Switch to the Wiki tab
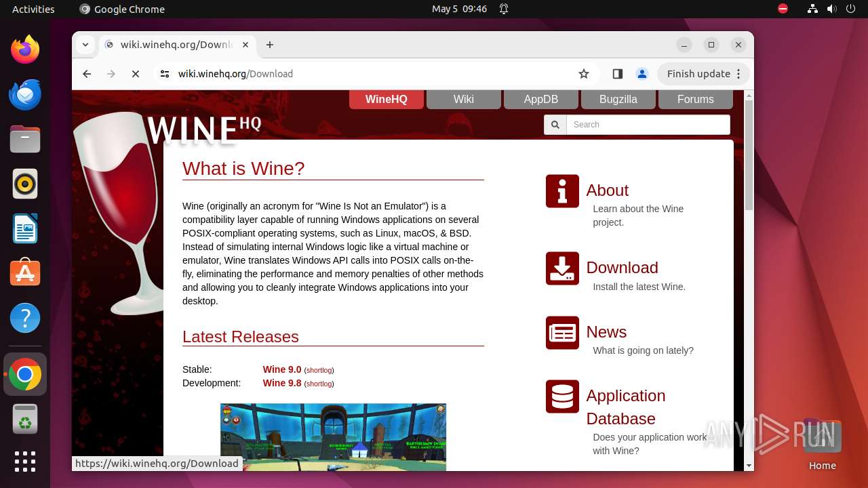This screenshot has width=868, height=488. (x=464, y=99)
